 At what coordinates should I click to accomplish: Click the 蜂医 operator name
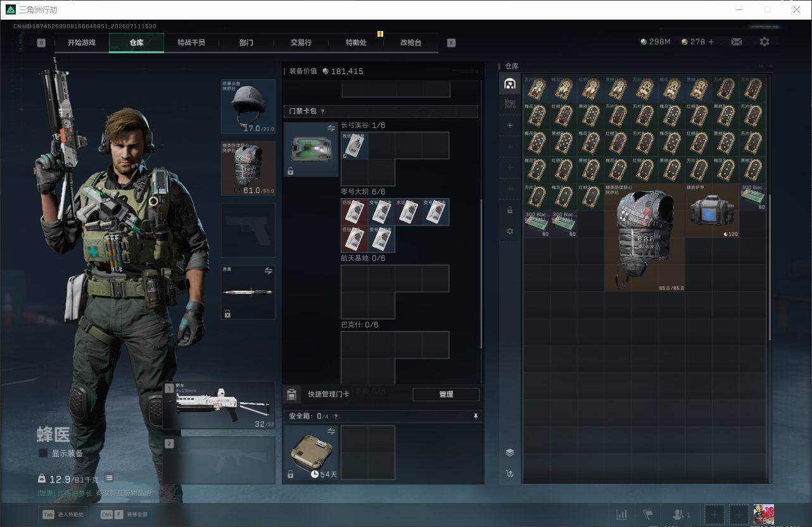[53, 435]
